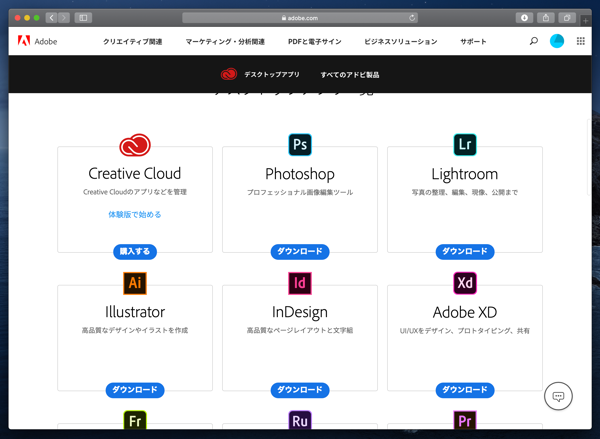This screenshot has height=439, width=600.
Task: Open クリエイティブ関連 menu
Action: (x=132, y=41)
